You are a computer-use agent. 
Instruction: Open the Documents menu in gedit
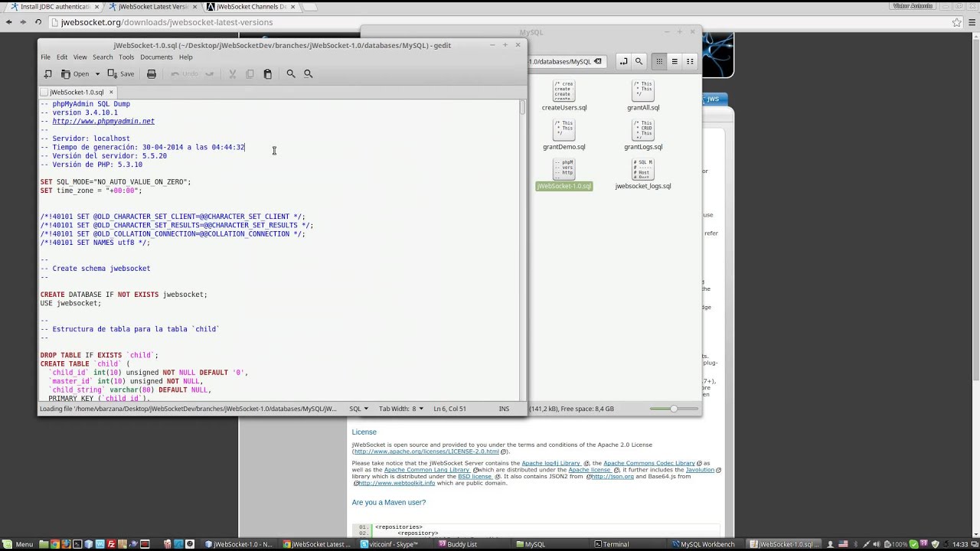tap(156, 57)
